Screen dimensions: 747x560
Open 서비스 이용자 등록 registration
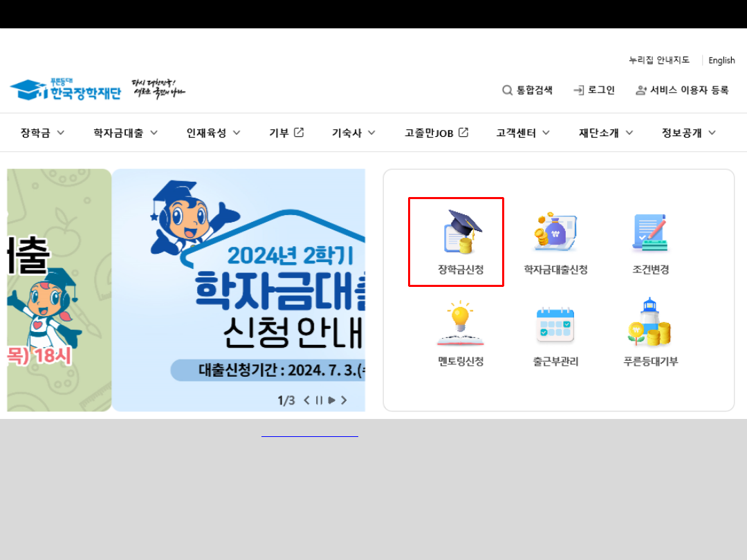click(682, 90)
